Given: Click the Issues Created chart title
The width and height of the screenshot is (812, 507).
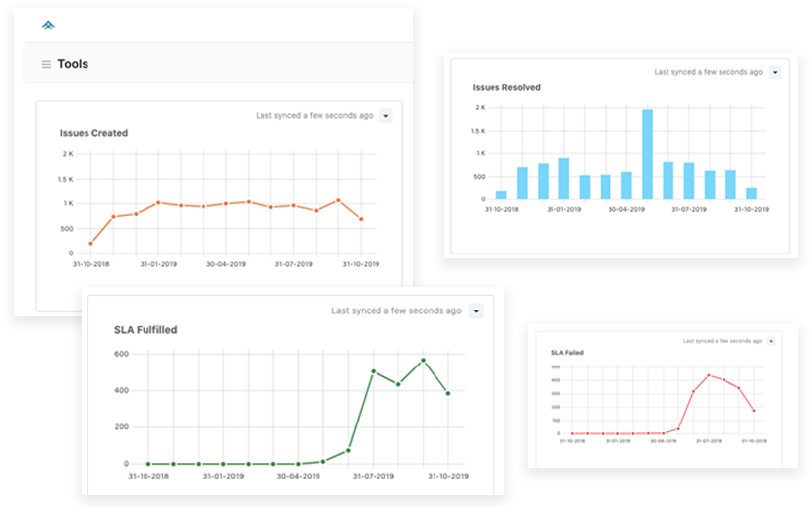Looking at the screenshot, I should 93,133.
